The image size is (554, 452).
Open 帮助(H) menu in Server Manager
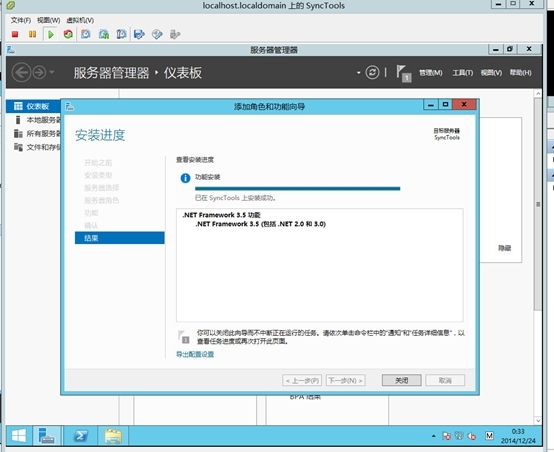coord(520,72)
